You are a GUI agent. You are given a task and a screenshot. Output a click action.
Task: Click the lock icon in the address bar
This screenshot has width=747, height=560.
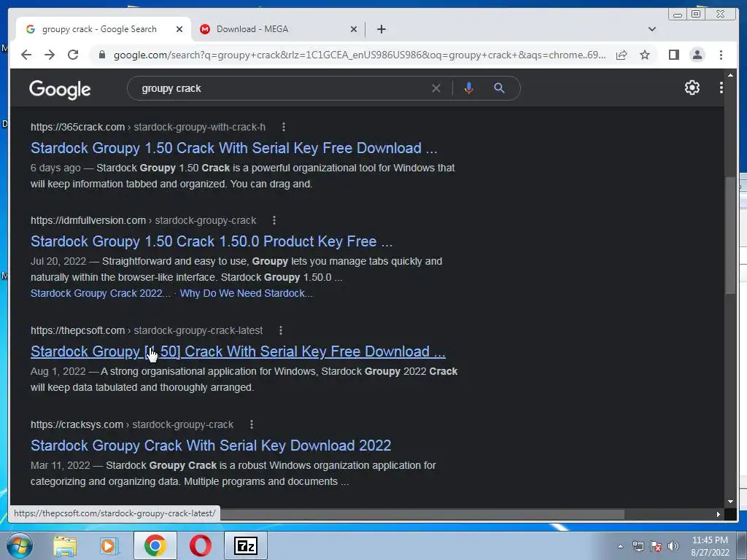point(101,55)
